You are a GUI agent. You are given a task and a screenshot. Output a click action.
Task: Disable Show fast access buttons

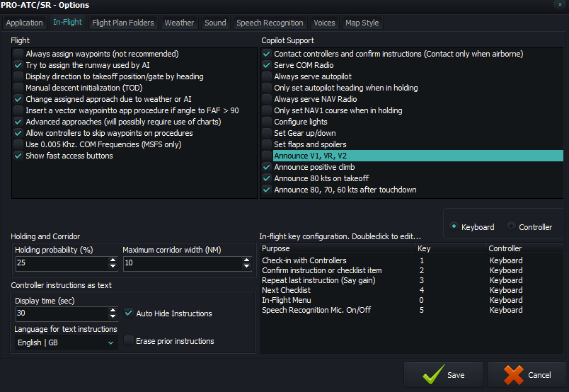point(18,156)
